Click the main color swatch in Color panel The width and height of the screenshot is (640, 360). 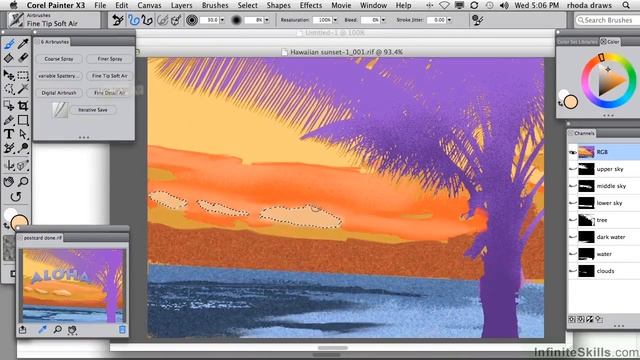(571, 102)
